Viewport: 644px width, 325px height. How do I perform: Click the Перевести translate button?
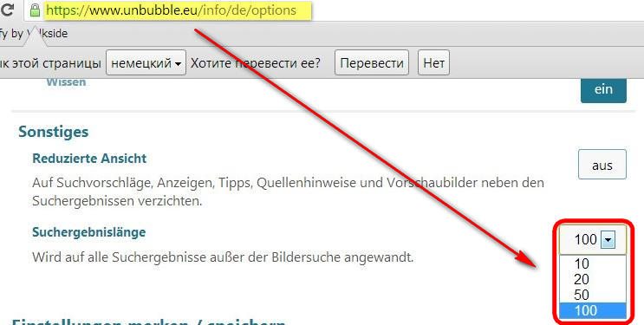[372, 63]
